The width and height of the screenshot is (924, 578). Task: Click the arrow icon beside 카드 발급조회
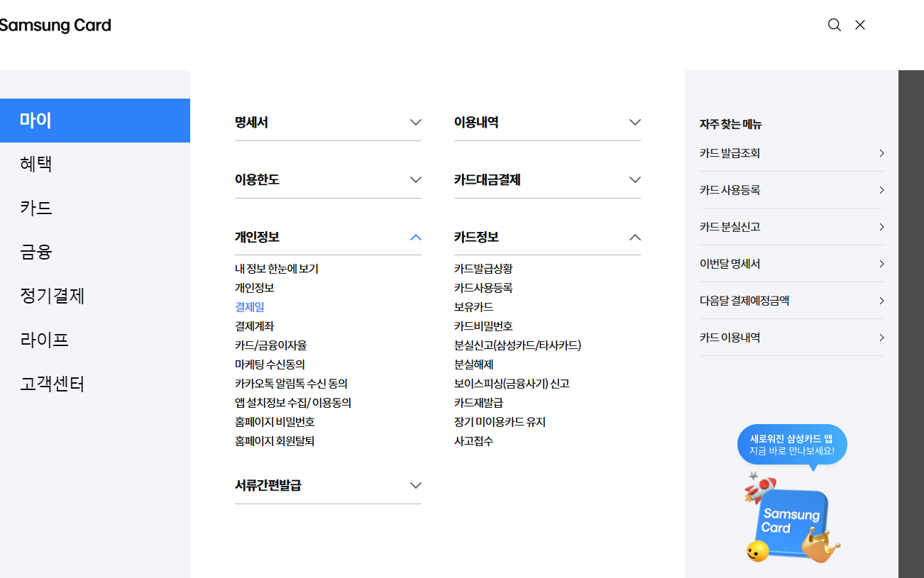click(x=881, y=152)
